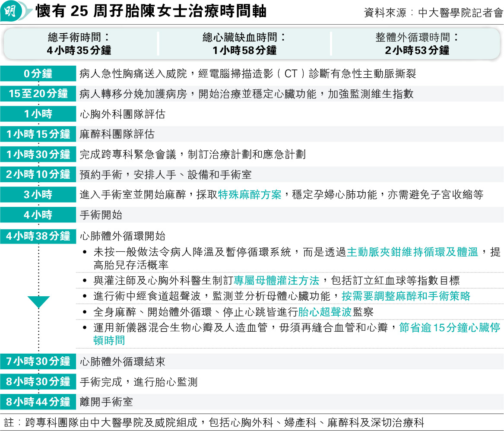504x431 pixels.
Task: Click text '病人轉移分娩加護病房' row
Action: (246, 94)
